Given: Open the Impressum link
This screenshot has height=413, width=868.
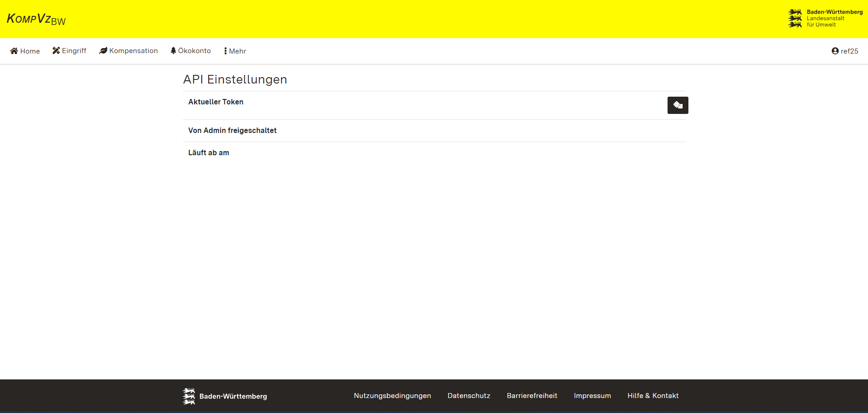Looking at the screenshot, I should (x=592, y=396).
